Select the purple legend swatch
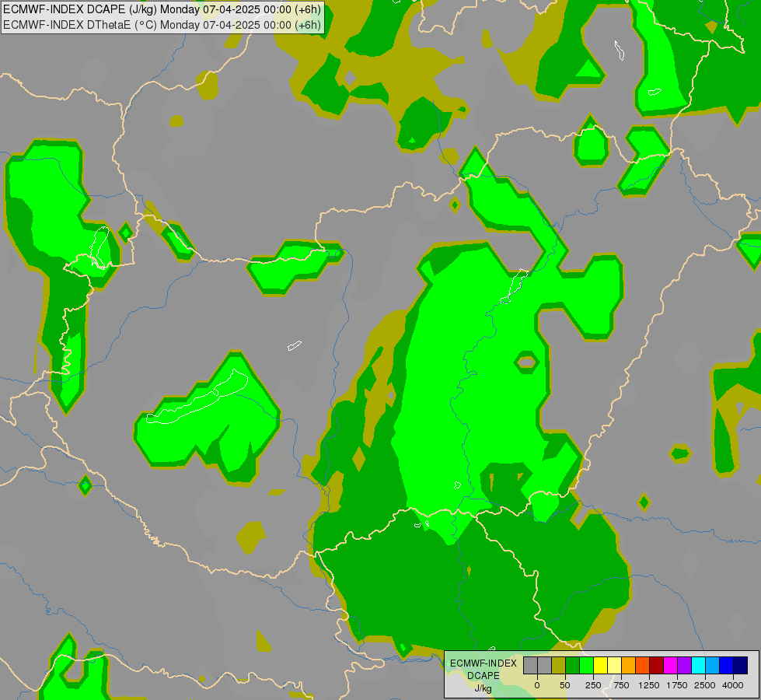 click(684, 665)
